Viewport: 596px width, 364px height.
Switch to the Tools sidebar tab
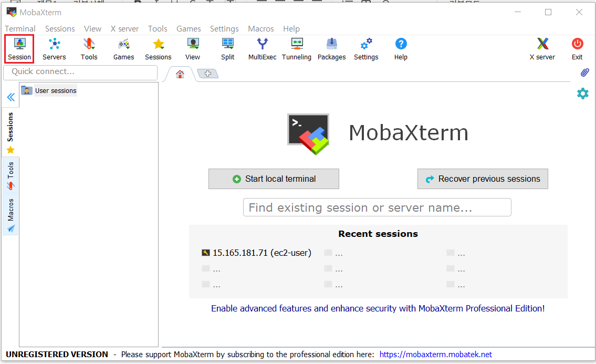11,176
